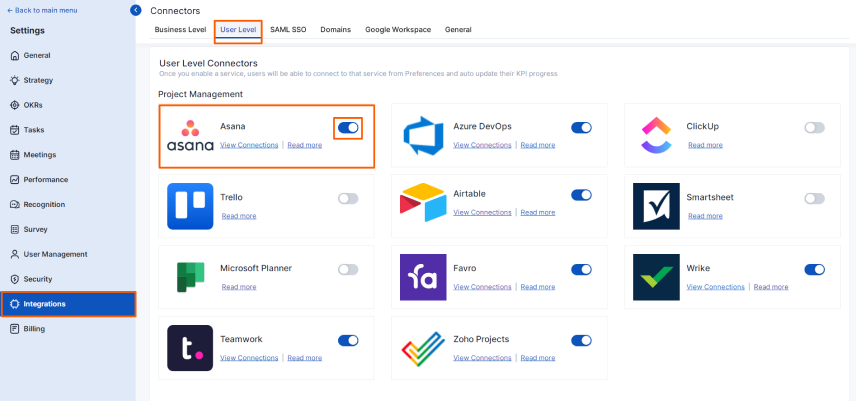Click the Wrike logo
Screen dimensions: 856x401
[656, 277]
